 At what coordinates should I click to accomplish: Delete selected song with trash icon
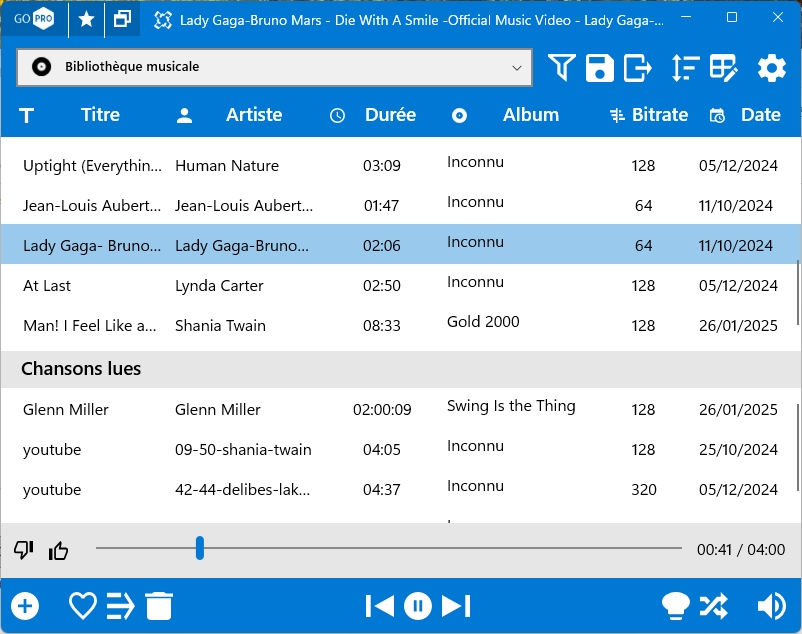pos(159,606)
